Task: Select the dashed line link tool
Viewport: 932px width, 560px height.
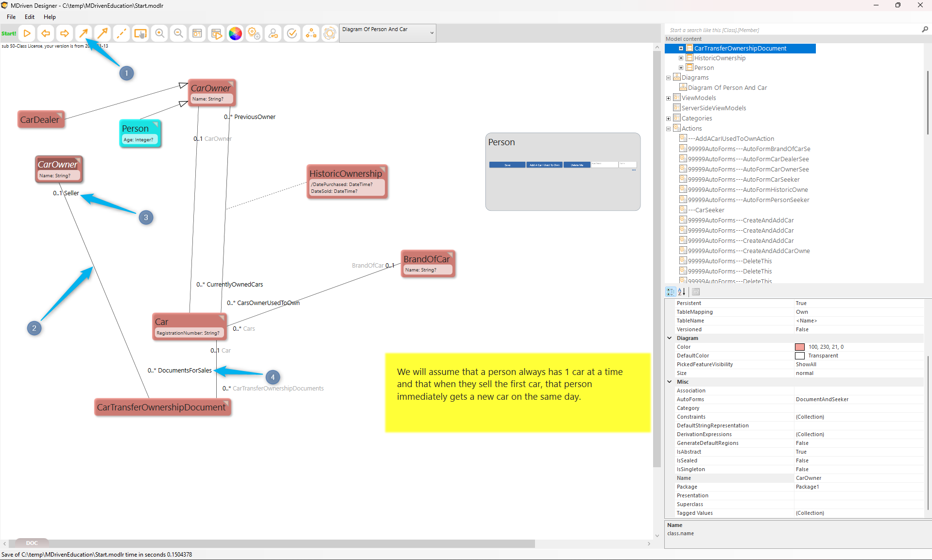Action: point(121,34)
